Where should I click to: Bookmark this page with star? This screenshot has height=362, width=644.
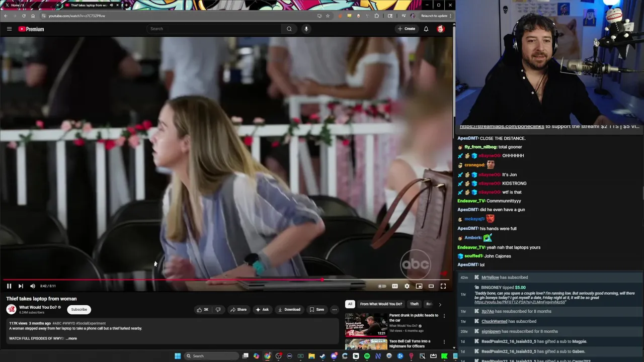tap(328, 16)
